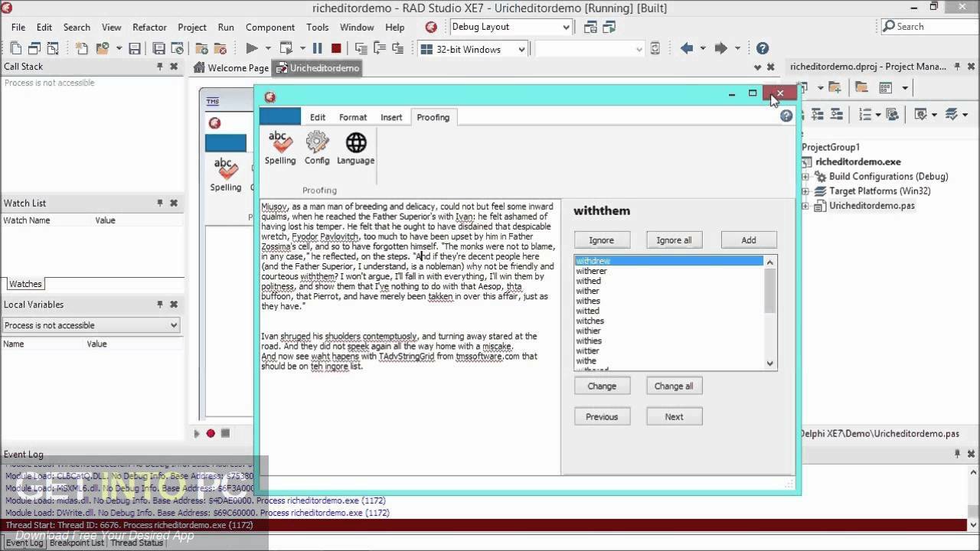Click the Ignore button
This screenshot has height=551, width=980.
point(601,240)
